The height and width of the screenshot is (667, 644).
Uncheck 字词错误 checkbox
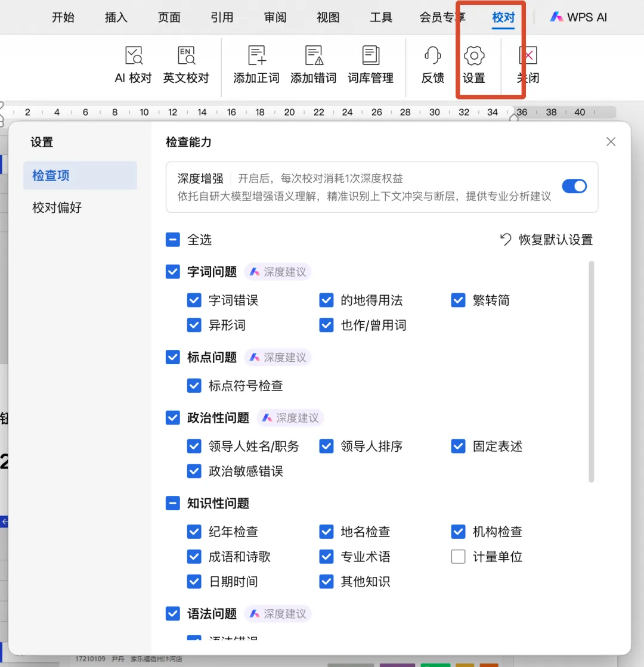[x=194, y=300]
